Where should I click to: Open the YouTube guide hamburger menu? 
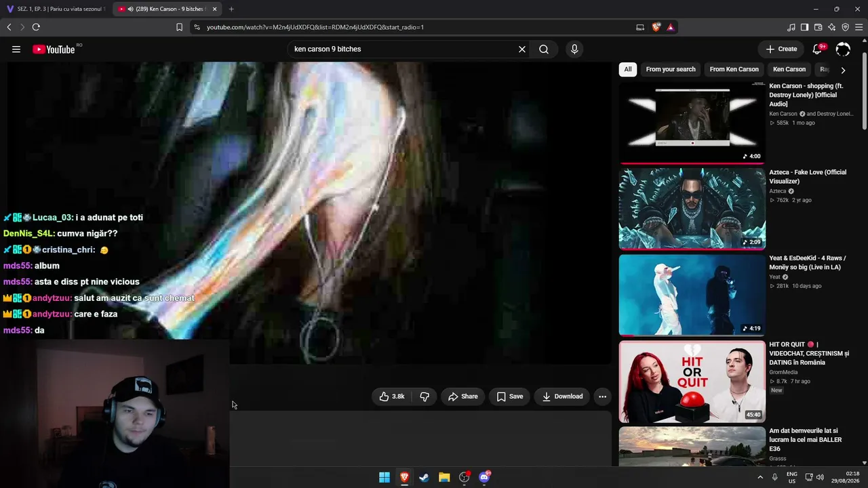pyautogui.click(x=16, y=49)
